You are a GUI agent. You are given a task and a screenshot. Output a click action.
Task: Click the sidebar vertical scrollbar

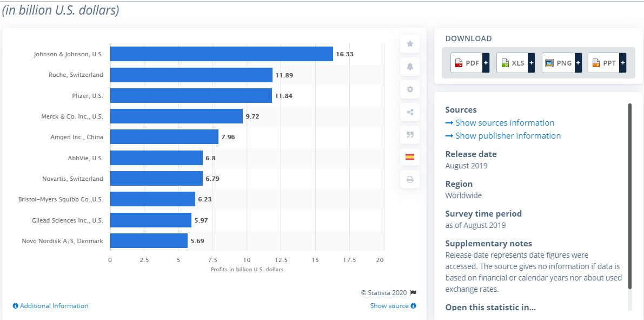pos(629,196)
